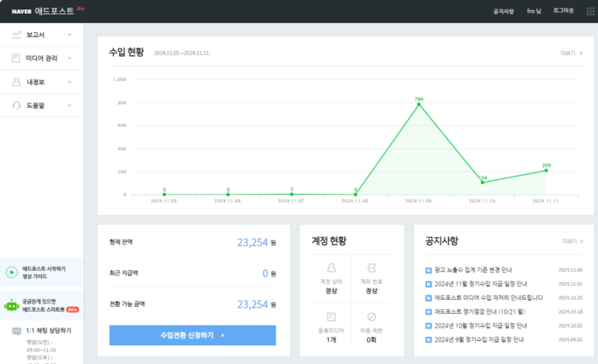Image resolution: width=598 pixels, height=364 pixels.
Task: Click the 내정보 person icon
Action: click(16, 81)
